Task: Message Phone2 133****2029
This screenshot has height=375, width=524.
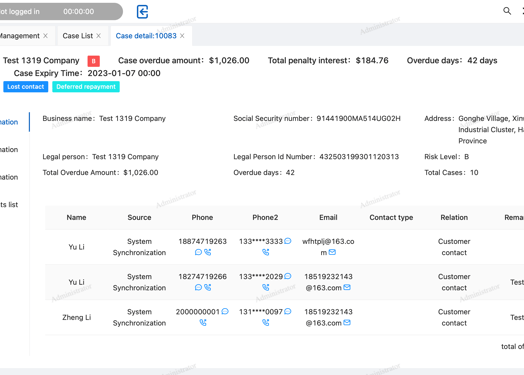Action: click(x=288, y=276)
